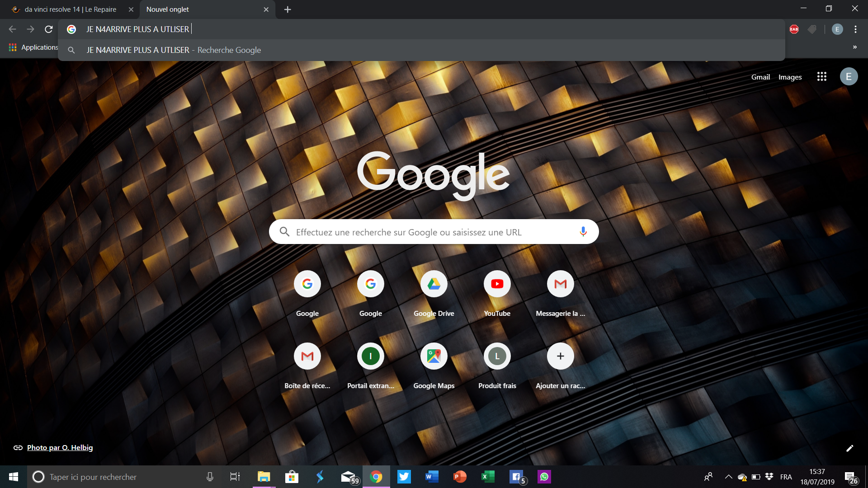Open the Applications bookmarks shortcut
Viewport: 868px width, 488px height.
click(33, 47)
